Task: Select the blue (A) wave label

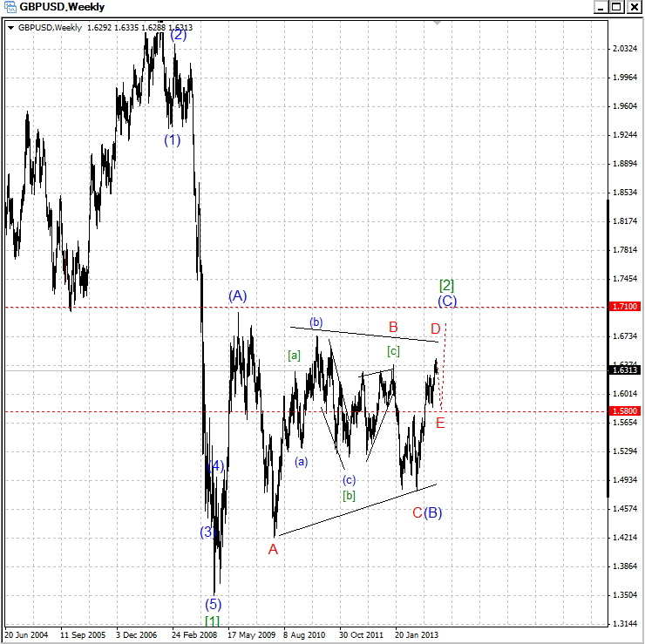Action: point(237,295)
